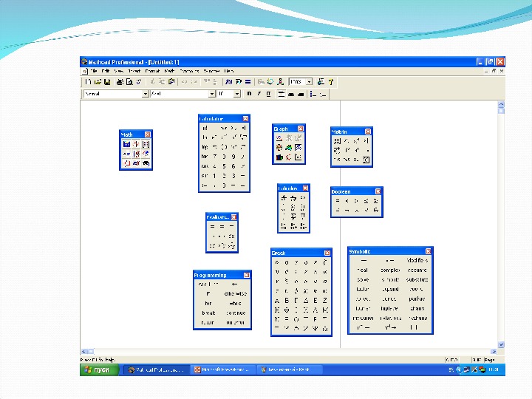Screen dimensions: 532x399
Task: Click the Save icon in toolbar
Action: tap(107, 82)
